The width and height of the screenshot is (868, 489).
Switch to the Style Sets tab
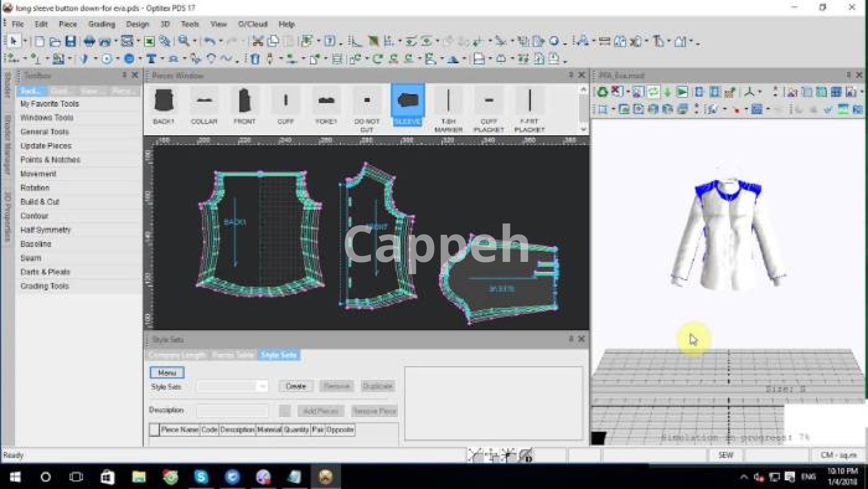click(278, 355)
